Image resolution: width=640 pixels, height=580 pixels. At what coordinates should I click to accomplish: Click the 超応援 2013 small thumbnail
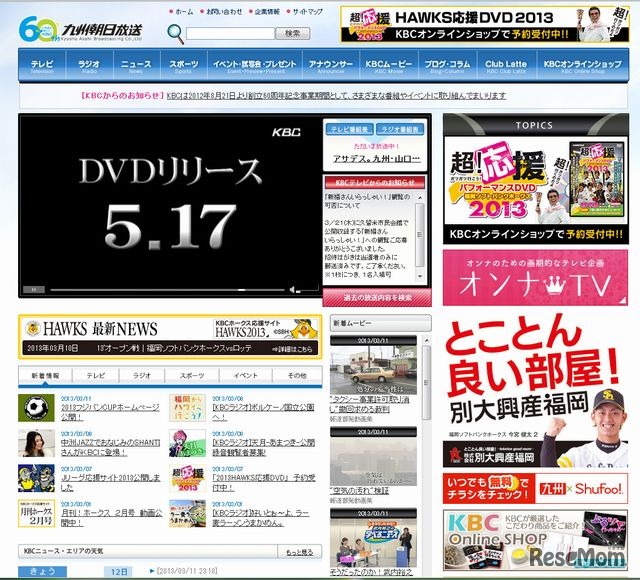187,478
